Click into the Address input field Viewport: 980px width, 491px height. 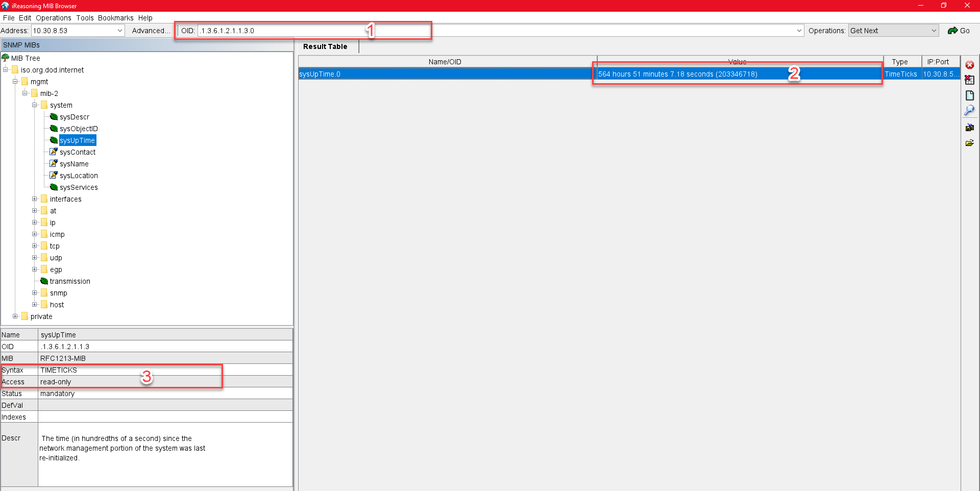74,31
